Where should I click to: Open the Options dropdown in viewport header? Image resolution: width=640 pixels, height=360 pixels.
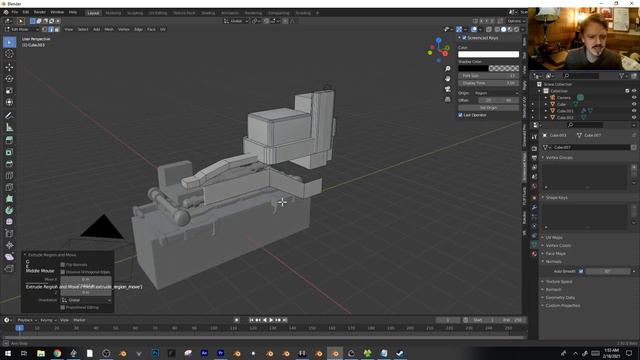coord(516,21)
